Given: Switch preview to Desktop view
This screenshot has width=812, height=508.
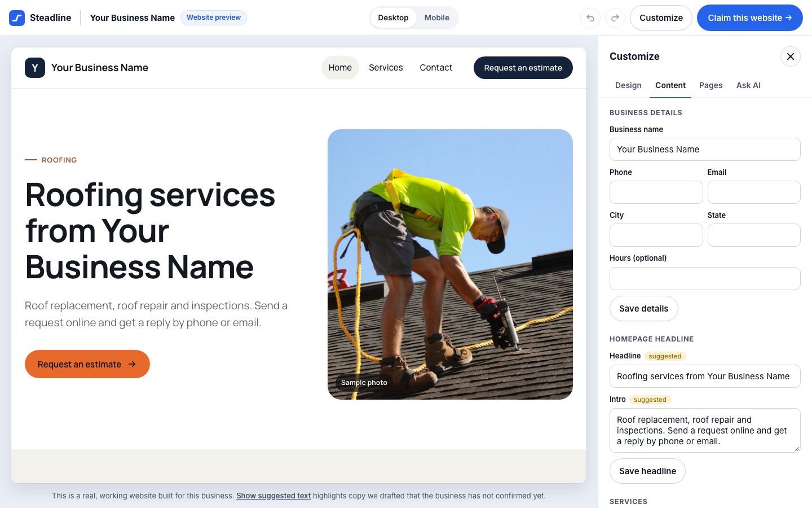Looking at the screenshot, I should [x=393, y=18].
